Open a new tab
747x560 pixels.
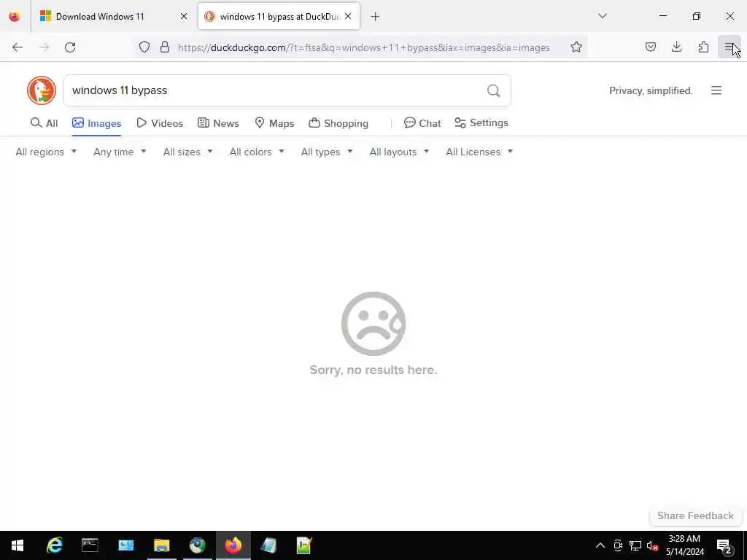point(376,17)
